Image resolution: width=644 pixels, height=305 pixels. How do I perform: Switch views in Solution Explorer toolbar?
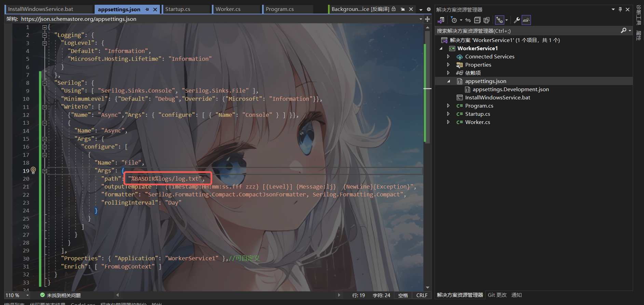coord(441,20)
